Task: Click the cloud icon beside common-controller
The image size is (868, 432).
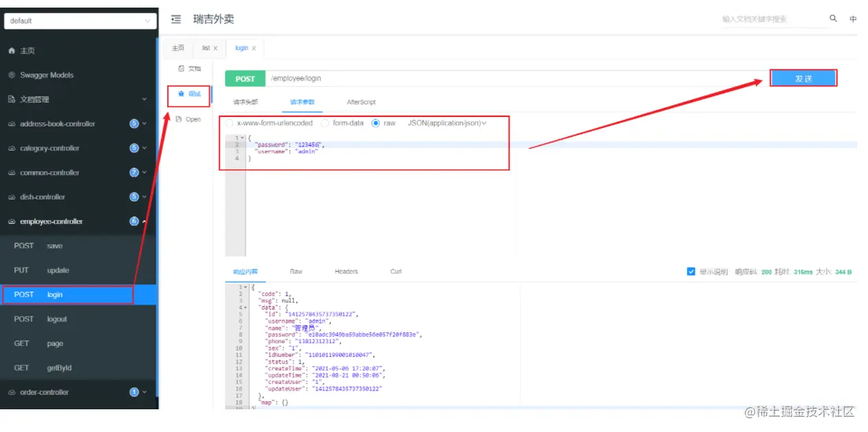Action: [12, 173]
